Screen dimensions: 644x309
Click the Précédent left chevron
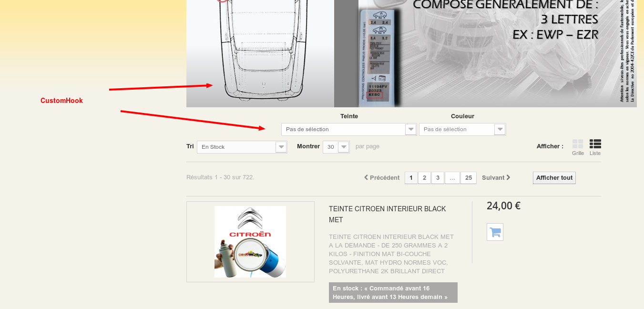pos(366,177)
